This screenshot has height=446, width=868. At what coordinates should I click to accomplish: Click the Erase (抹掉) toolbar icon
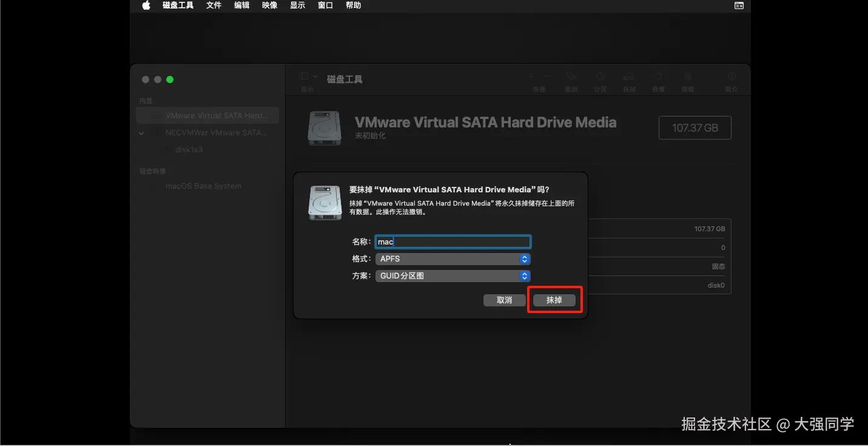click(629, 76)
